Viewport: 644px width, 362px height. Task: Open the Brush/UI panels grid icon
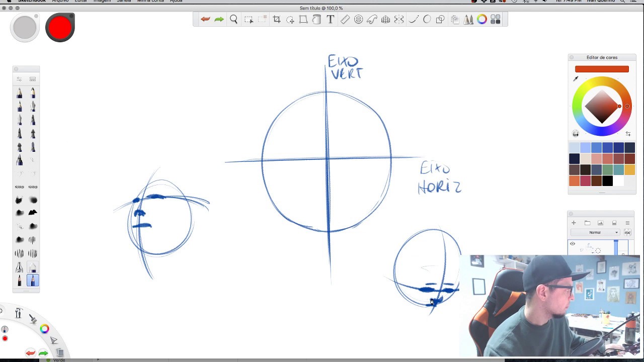[x=496, y=20]
